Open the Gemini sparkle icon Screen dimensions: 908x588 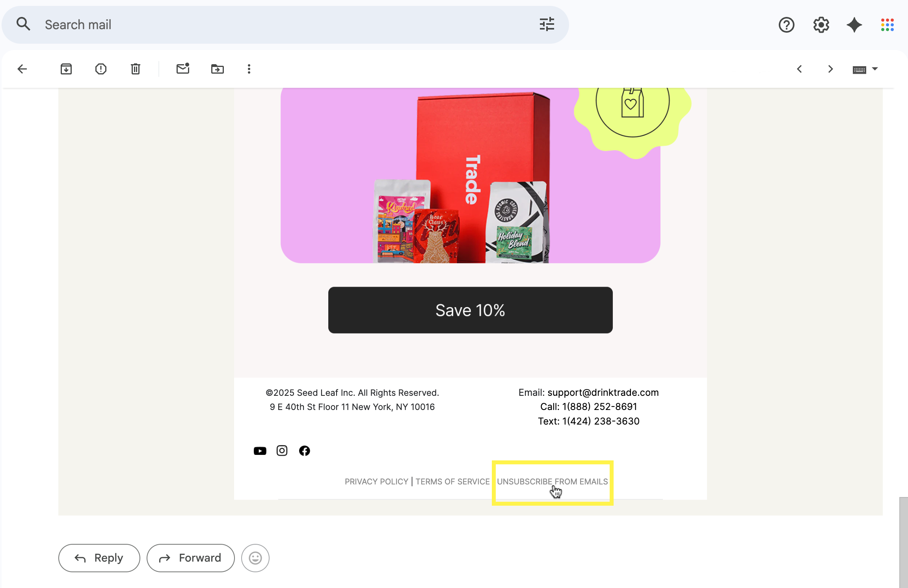click(x=854, y=25)
